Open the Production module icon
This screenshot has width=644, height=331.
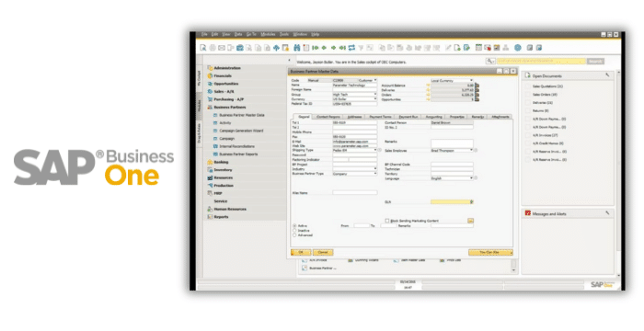coord(210,186)
